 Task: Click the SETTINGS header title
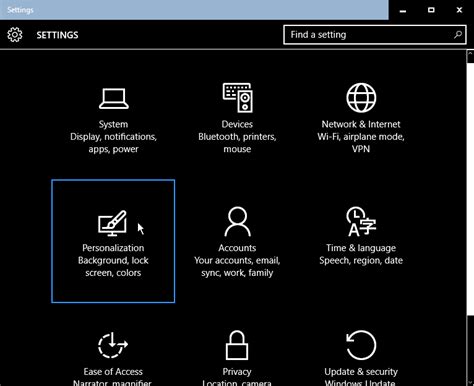click(57, 35)
